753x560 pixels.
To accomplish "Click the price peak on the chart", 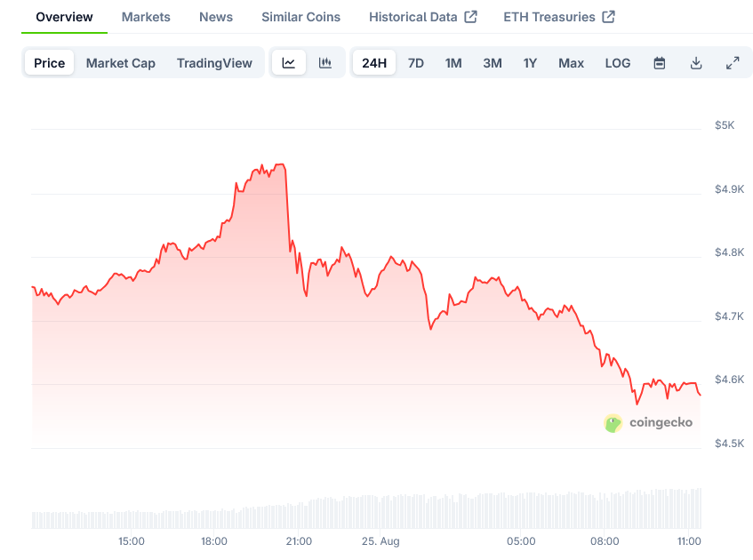I will (280, 164).
